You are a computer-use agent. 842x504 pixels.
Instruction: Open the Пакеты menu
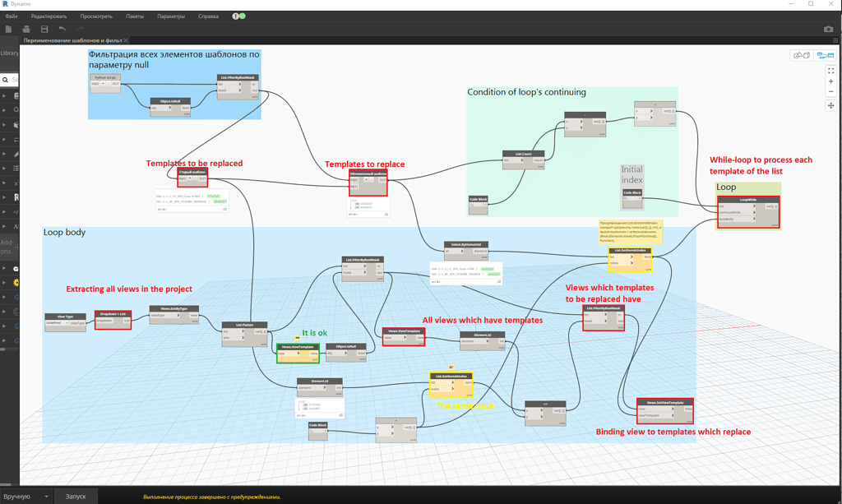coord(136,16)
